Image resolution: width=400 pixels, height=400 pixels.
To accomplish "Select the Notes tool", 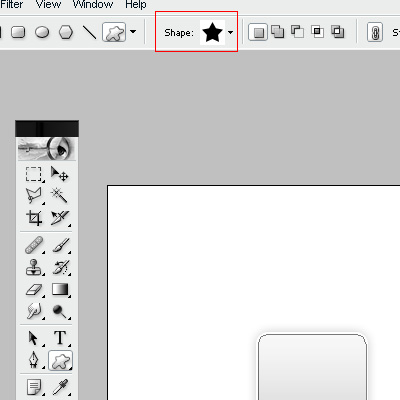I will (x=34, y=387).
